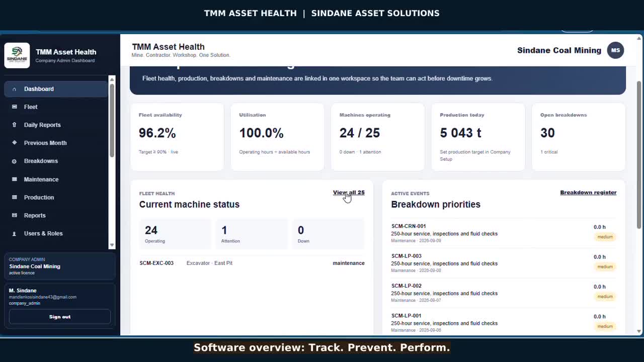
Task: Click the 1 Attention status tile
Action: (x=252, y=234)
